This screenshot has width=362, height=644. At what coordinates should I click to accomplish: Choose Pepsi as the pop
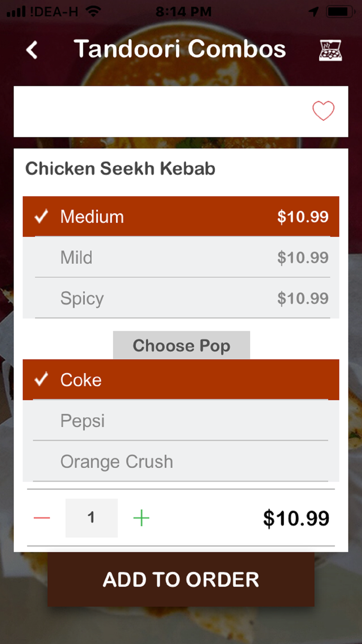coord(181,421)
